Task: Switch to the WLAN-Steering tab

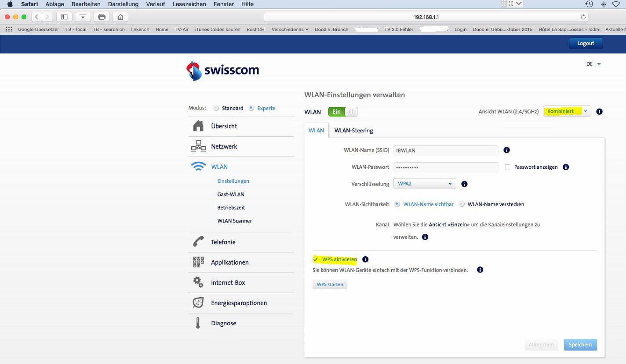Action: pos(354,131)
